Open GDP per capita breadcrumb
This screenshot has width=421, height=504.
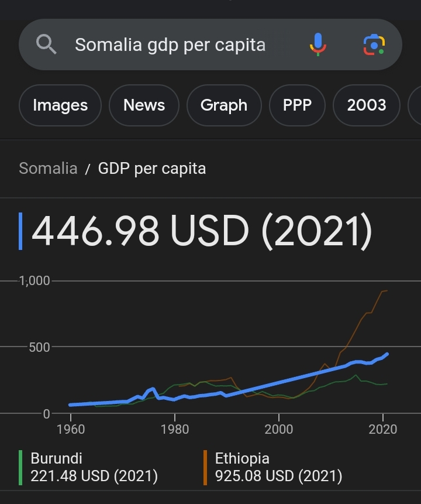[x=152, y=169]
